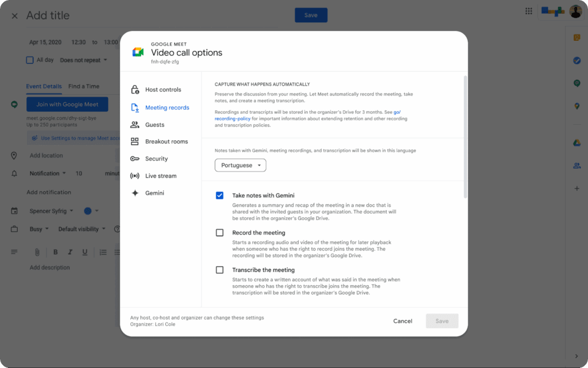Screen dimensions: 588x368
Task: Click the 12:30 start time
Action: point(78,42)
